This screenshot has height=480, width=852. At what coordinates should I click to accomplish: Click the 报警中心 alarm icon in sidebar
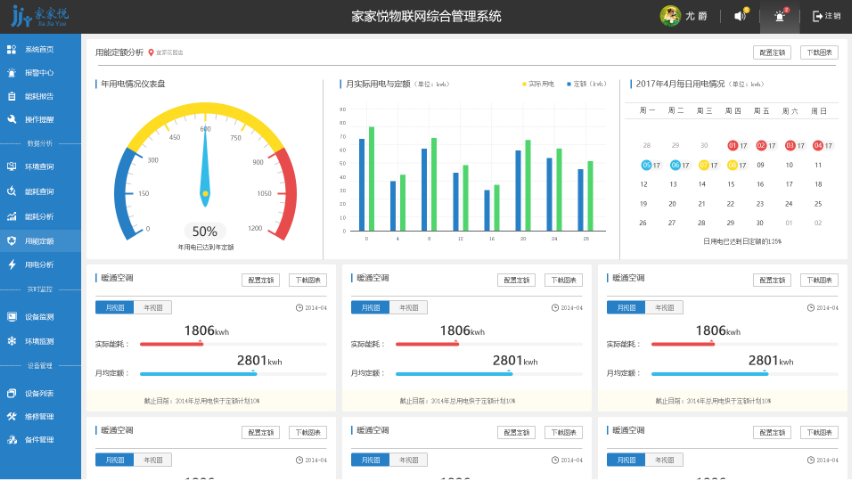click(11, 73)
